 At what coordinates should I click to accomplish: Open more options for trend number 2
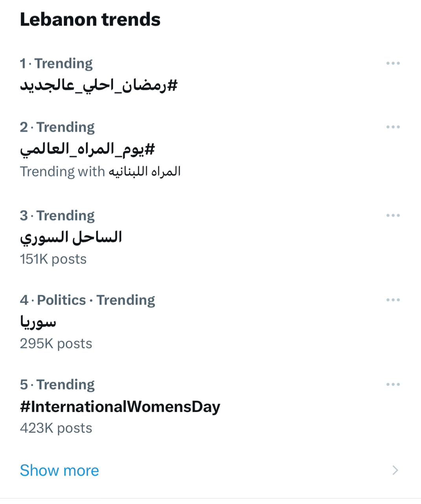tap(393, 127)
